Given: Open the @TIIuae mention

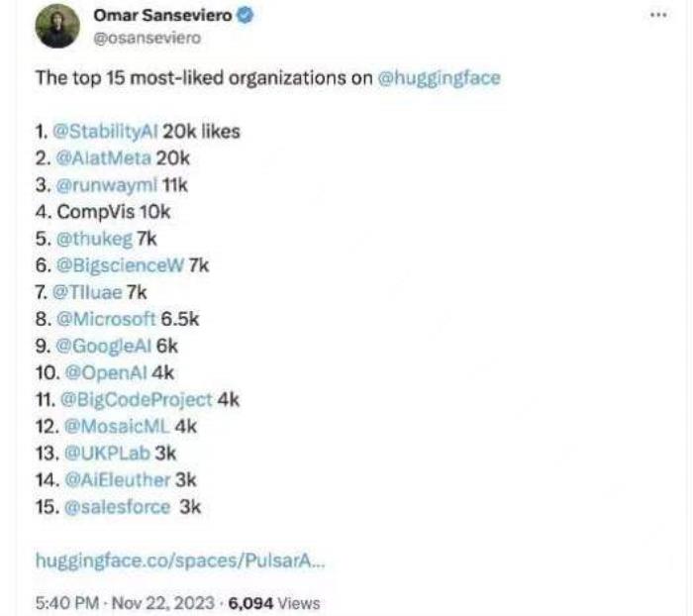Looking at the screenshot, I should [87, 292].
